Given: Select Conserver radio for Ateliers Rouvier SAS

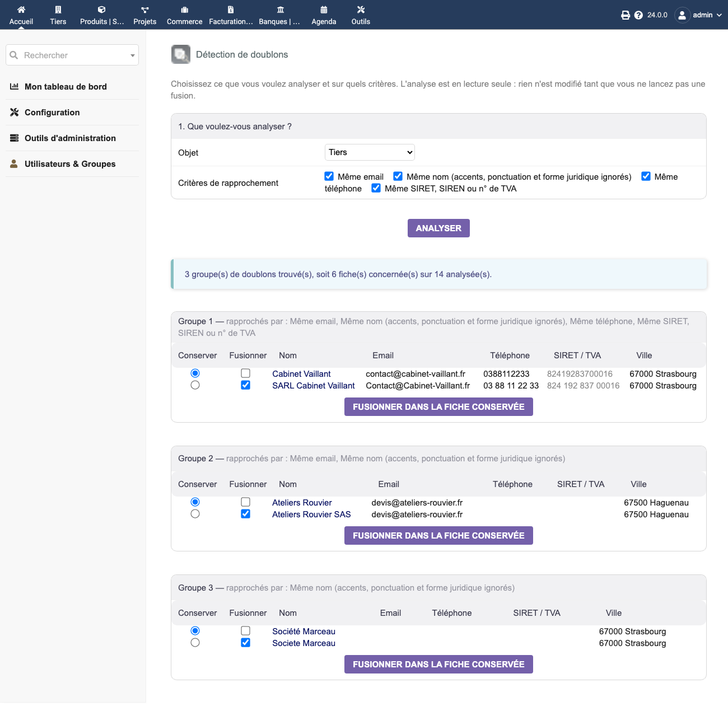Looking at the screenshot, I should click(195, 514).
